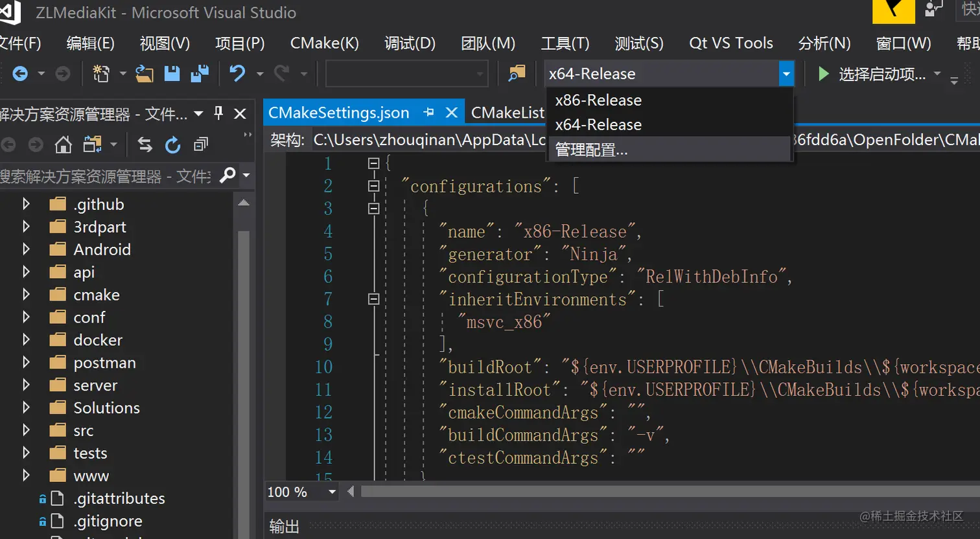Screen dimensions: 980x539
Task: Click the Navigate Forward toolbar arrow
Action: coord(63,74)
